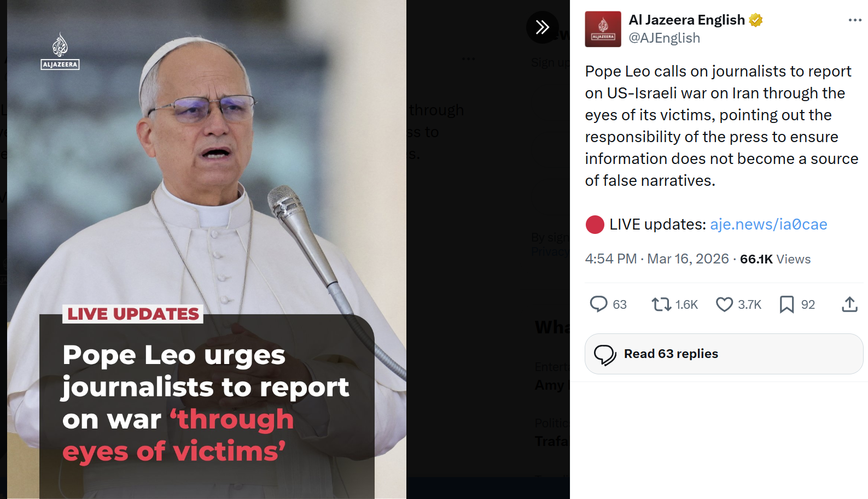Share the post via upload icon
Image resolution: width=868 pixels, height=499 pixels.
[x=849, y=304]
